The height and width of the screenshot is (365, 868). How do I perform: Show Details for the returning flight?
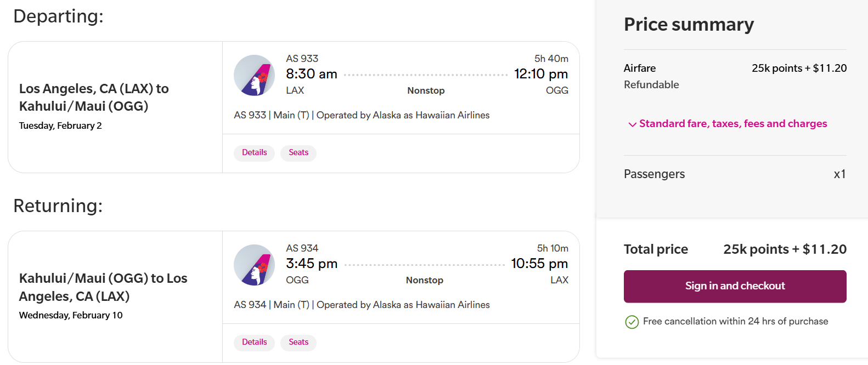tap(254, 342)
